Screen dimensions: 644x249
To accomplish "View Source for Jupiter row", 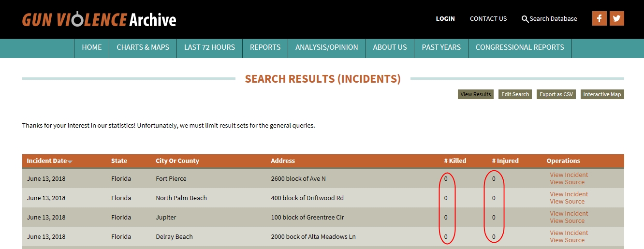I will tap(567, 221).
